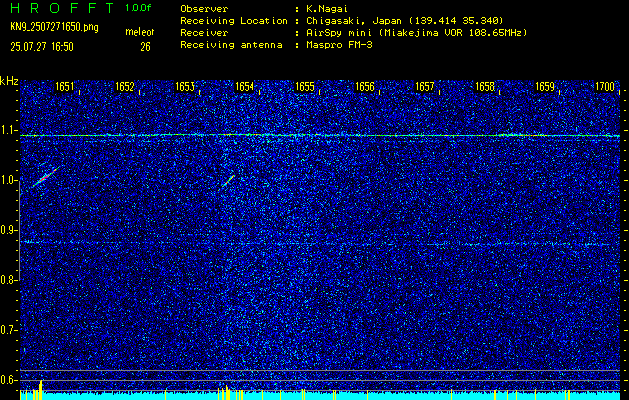Click the kHz axis unit label
The height and width of the screenshot is (400, 629).
(9, 81)
